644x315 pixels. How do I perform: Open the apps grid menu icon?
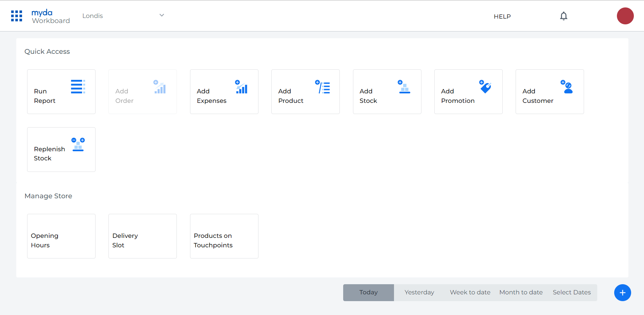pos(17,16)
